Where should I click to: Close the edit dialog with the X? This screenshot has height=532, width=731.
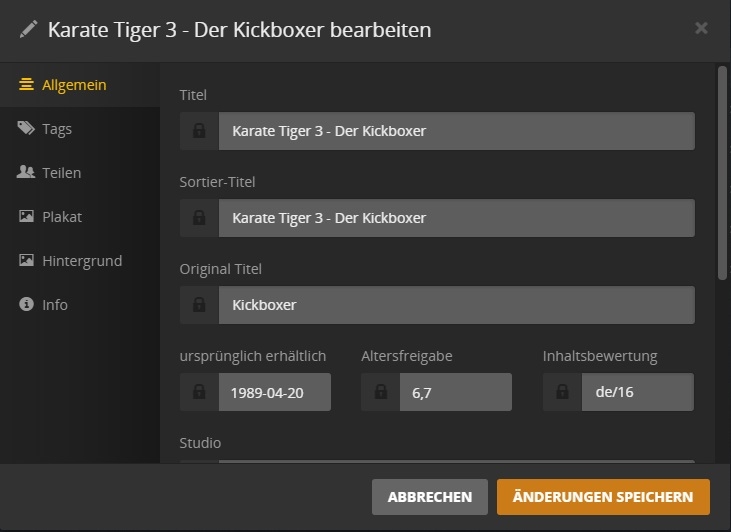701,28
